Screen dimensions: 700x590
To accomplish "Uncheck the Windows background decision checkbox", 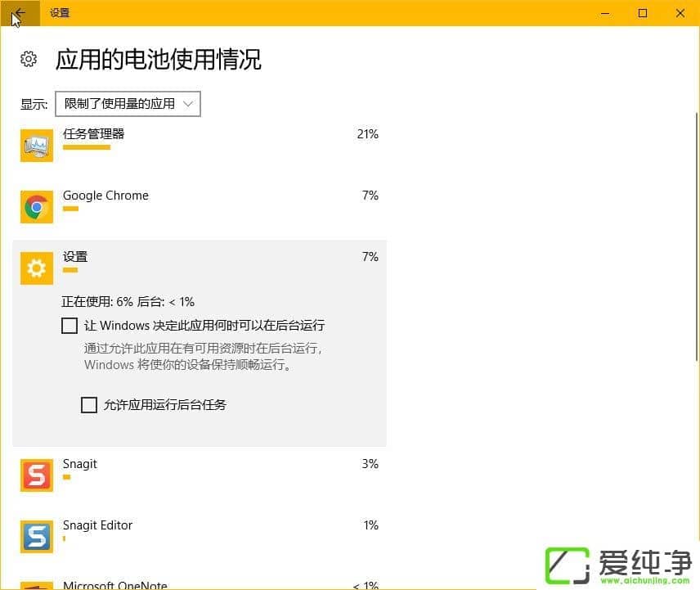I will point(70,326).
